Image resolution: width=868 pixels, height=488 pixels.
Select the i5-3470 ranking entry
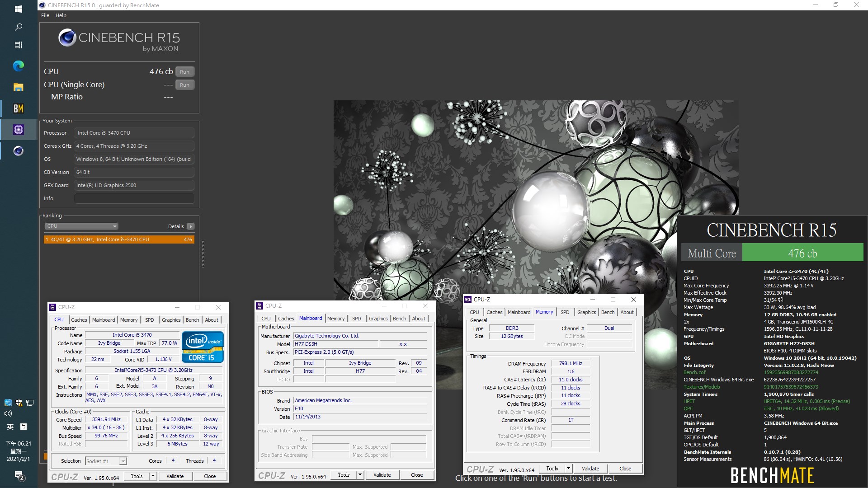[x=119, y=239]
